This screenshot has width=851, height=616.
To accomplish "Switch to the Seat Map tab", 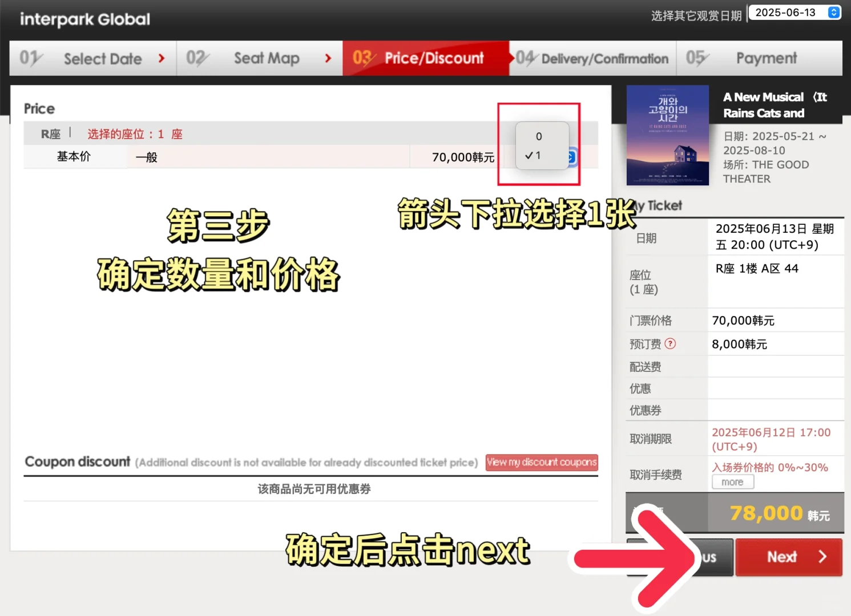I will tap(266, 58).
